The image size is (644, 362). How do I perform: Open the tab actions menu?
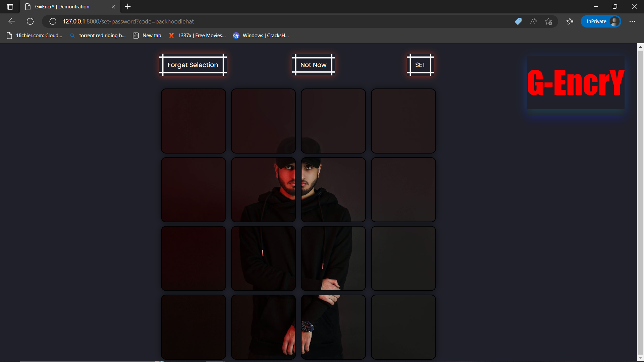(x=10, y=6)
